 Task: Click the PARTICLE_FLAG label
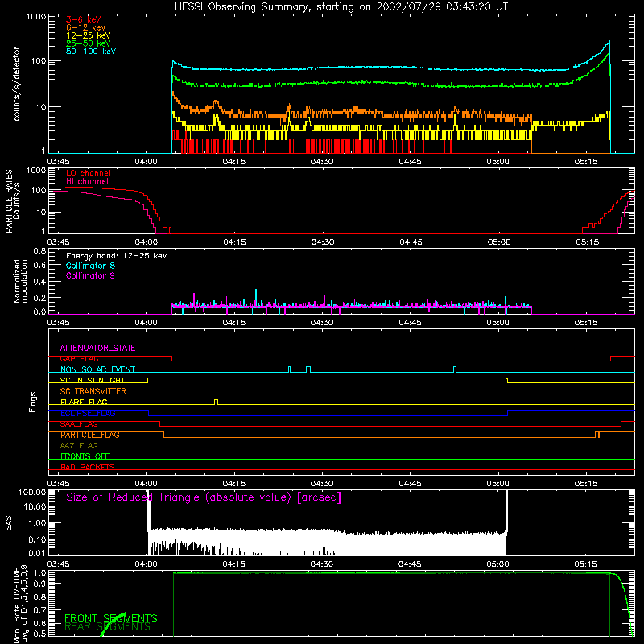click(90, 435)
